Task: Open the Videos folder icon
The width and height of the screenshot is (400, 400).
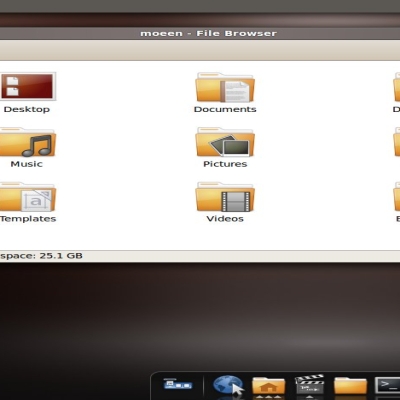Action: click(225, 197)
